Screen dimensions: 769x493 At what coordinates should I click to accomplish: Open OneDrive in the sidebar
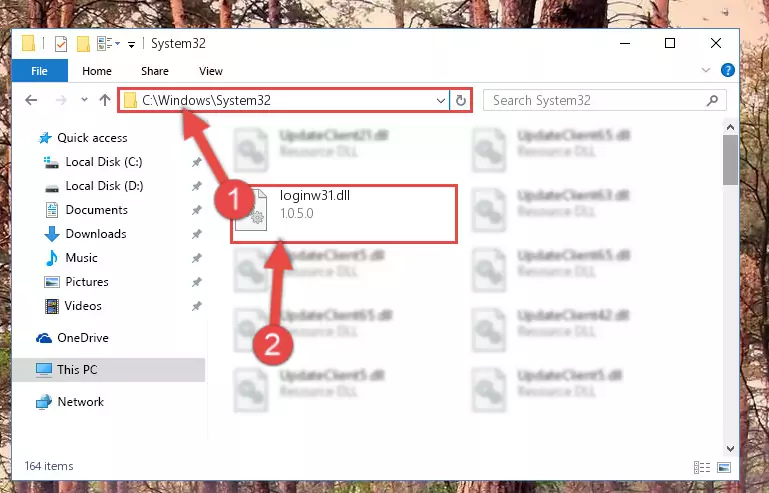pos(82,338)
